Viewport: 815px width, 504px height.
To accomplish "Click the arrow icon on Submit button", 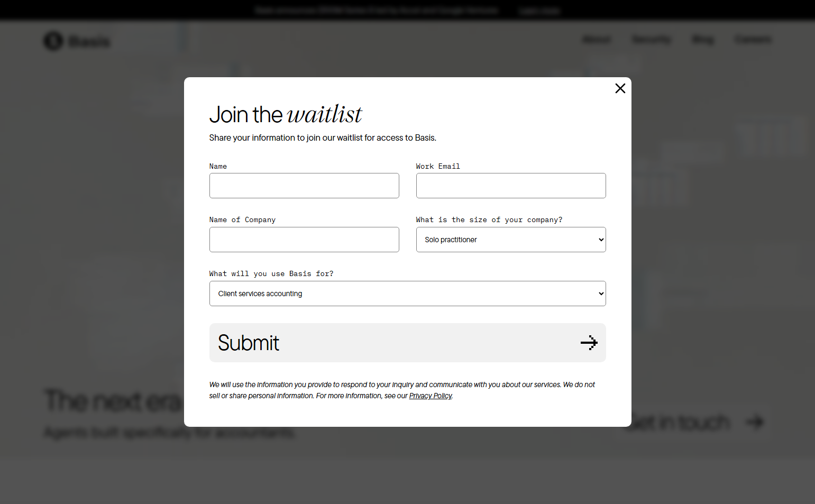I will click(589, 343).
